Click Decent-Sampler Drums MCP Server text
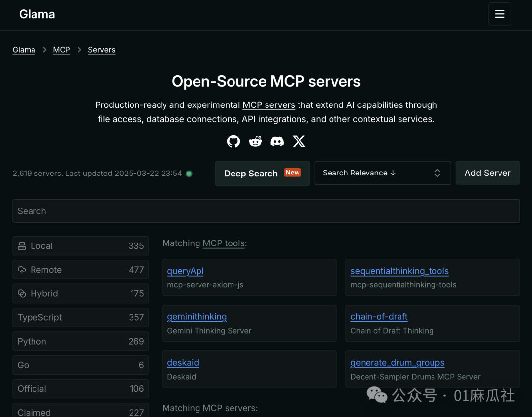The height and width of the screenshot is (417, 532). pos(415,377)
